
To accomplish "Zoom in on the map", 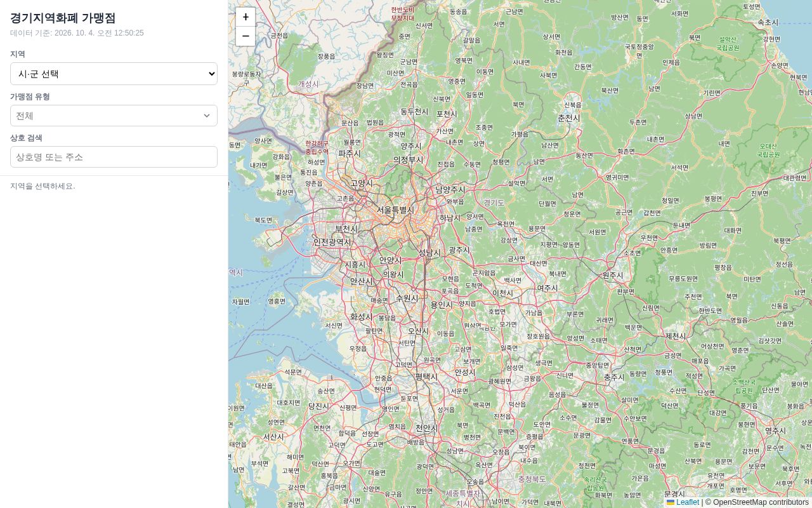I will click(x=246, y=17).
